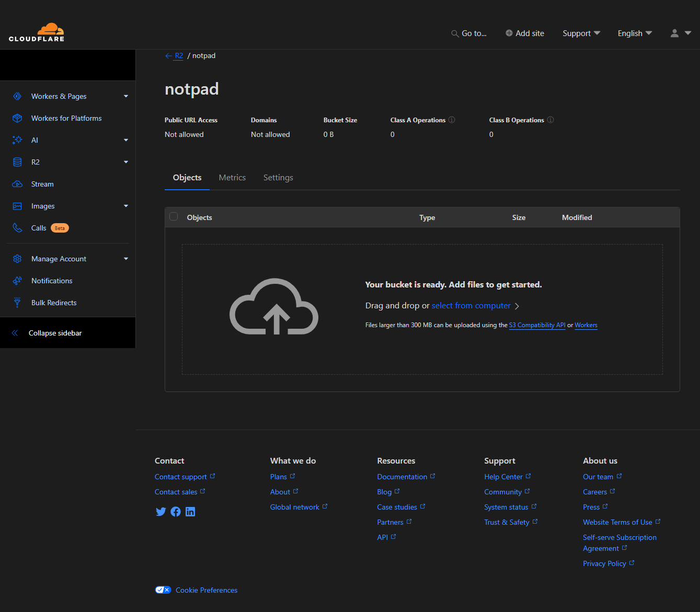
Task: Open the English language dropdown
Action: point(635,33)
